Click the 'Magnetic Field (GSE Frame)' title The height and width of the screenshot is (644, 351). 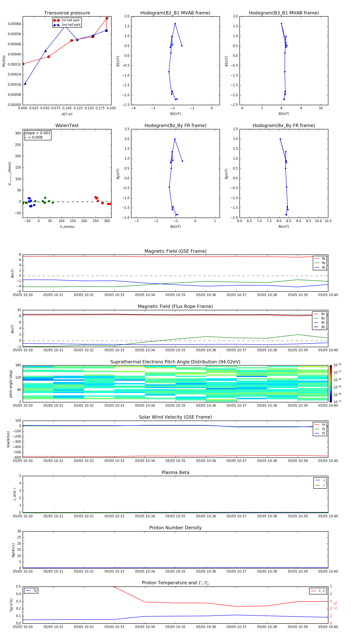click(175, 251)
